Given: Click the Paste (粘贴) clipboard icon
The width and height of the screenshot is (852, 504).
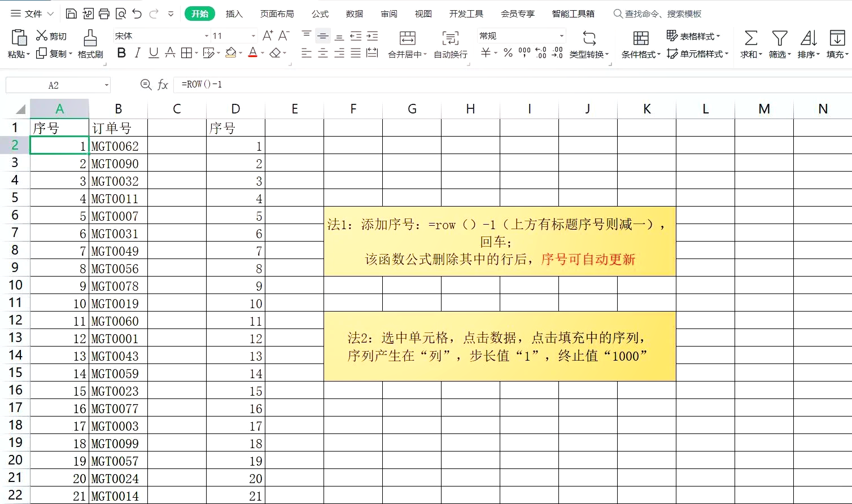Looking at the screenshot, I should coord(19,38).
